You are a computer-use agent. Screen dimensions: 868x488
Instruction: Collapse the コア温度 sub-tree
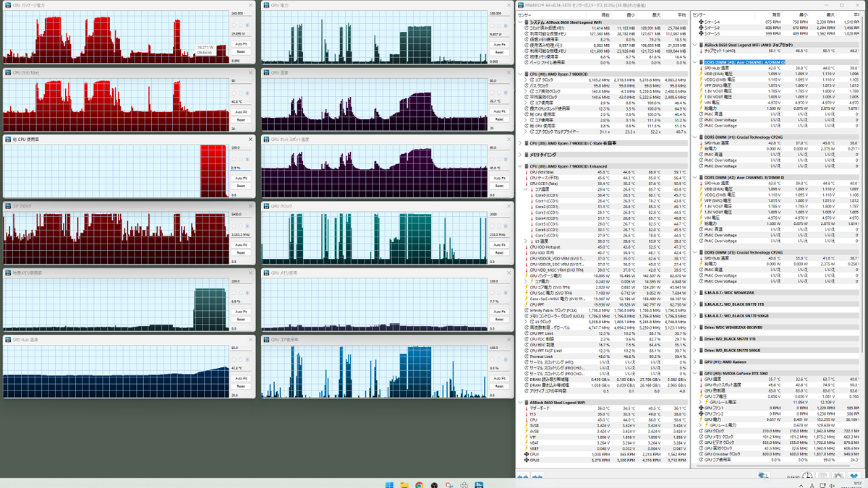click(x=526, y=189)
